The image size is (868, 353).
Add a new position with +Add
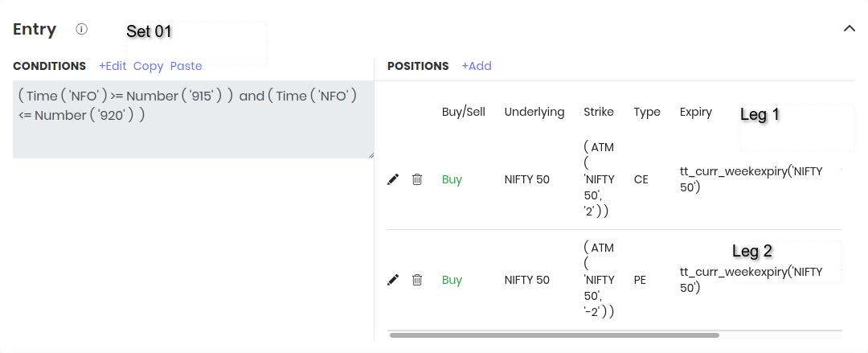[477, 66]
